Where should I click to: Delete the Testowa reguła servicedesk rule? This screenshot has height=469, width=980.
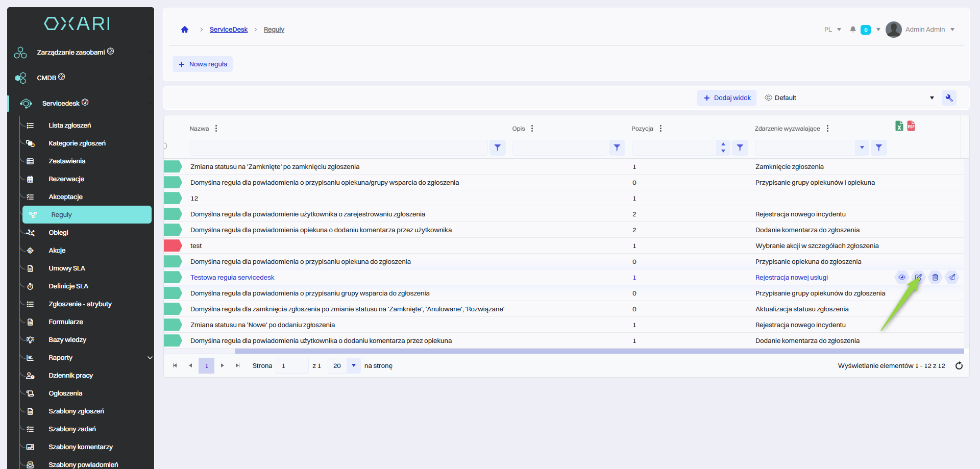(x=935, y=277)
